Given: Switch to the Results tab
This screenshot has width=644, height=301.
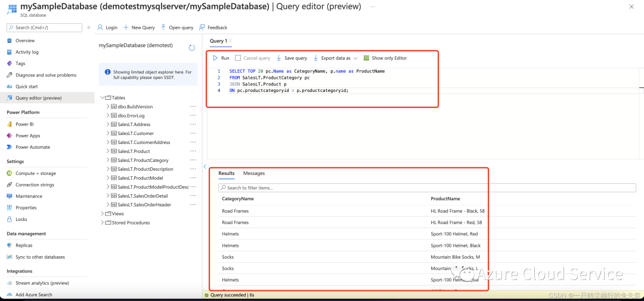Looking at the screenshot, I should pos(227,173).
